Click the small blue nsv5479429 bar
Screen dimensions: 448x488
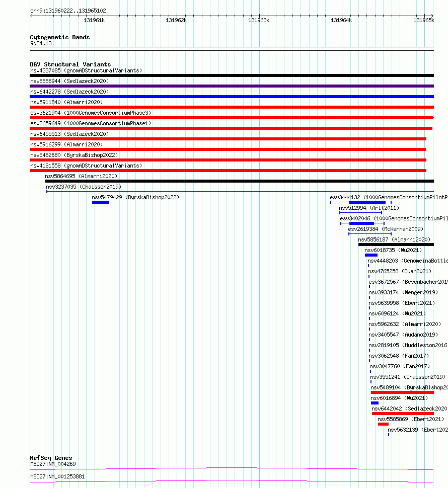[x=101, y=202]
